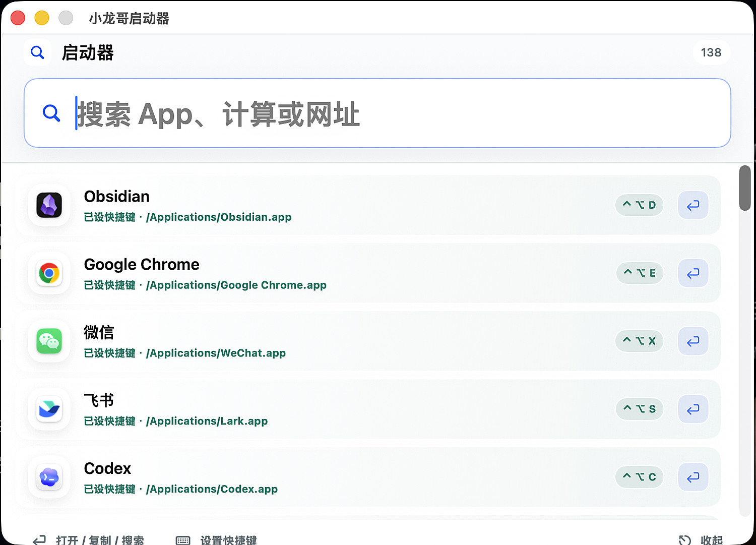Viewport: 756px width, 545px height.
Task: Select the 微信 row title
Action: pos(99,332)
